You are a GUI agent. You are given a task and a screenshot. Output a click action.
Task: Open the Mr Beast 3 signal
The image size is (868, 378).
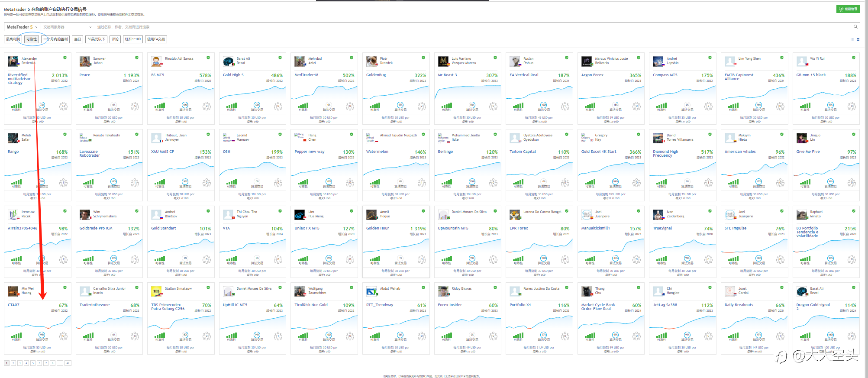[x=447, y=75]
